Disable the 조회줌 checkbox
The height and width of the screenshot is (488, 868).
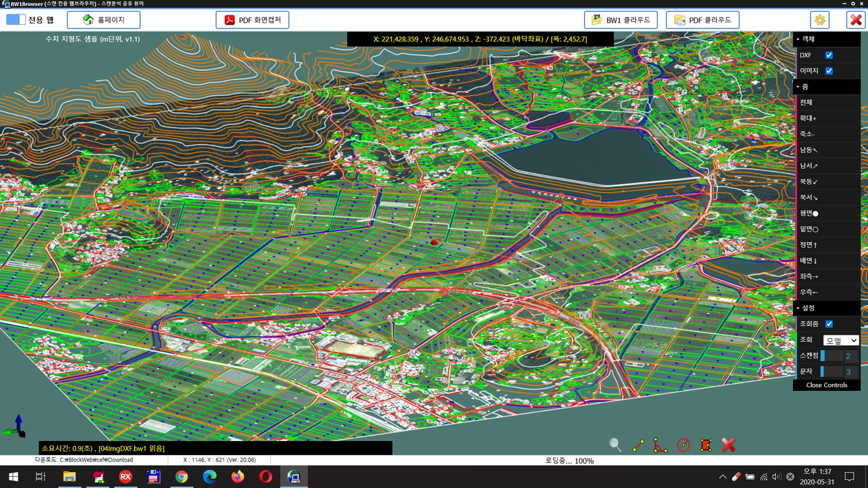829,324
